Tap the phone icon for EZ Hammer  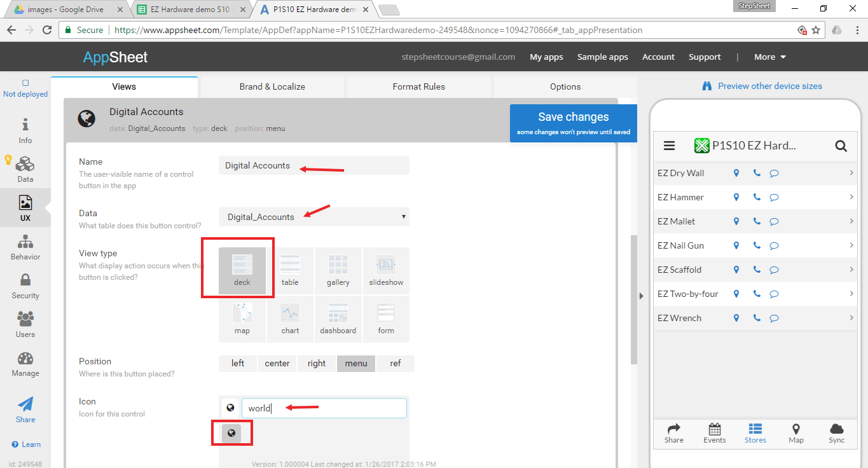tap(756, 197)
